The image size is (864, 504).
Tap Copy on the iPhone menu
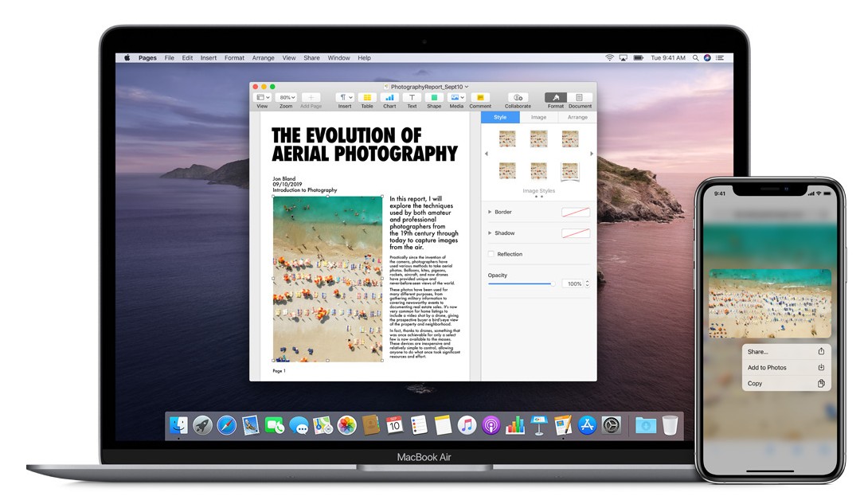pos(786,383)
